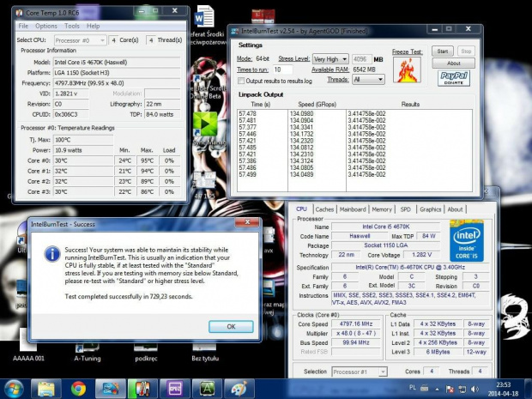Click Stop button in IntelBurnTest
532x399 pixels.
pos(466,51)
